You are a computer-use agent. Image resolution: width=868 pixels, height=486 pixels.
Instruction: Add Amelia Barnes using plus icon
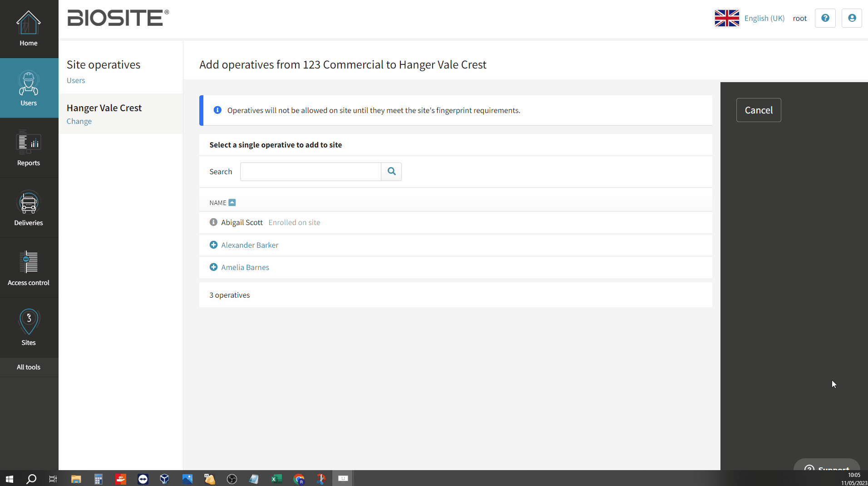(x=213, y=267)
